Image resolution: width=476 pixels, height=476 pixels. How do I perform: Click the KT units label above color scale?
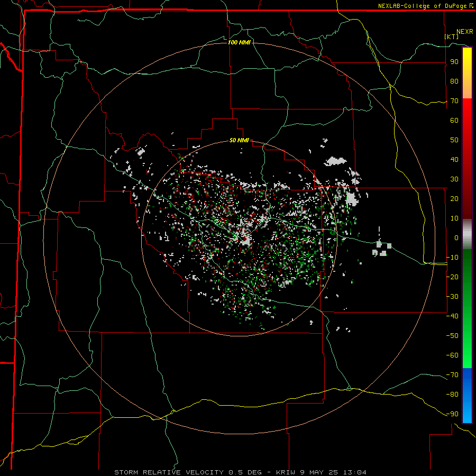pos(452,36)
